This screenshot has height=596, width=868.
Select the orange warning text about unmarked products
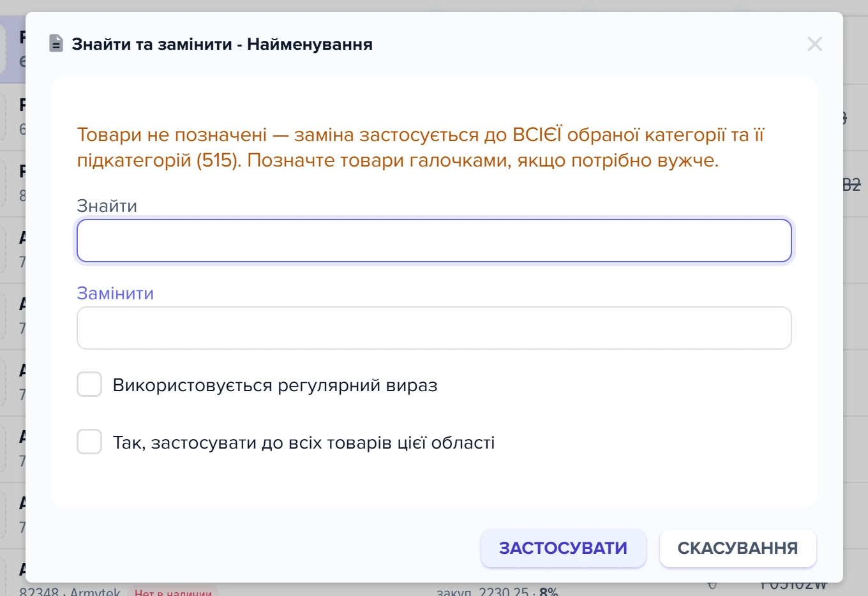click(421, 147)
